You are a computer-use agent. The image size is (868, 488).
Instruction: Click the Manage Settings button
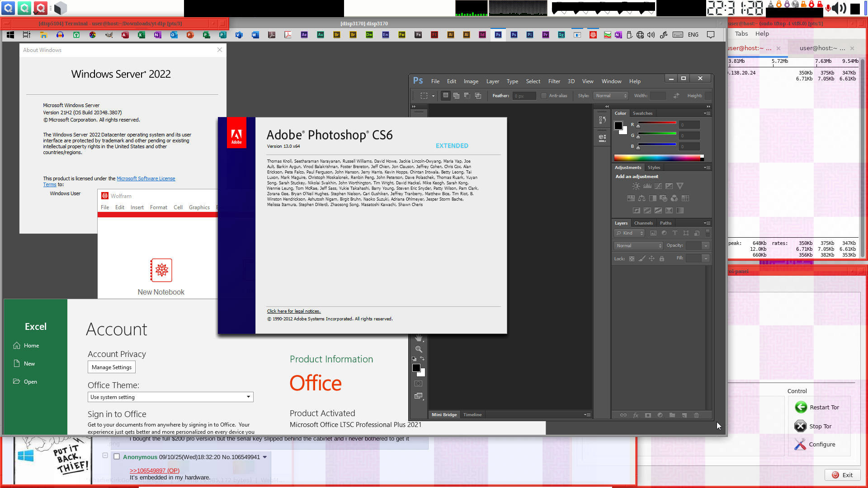tap(111, 367)
